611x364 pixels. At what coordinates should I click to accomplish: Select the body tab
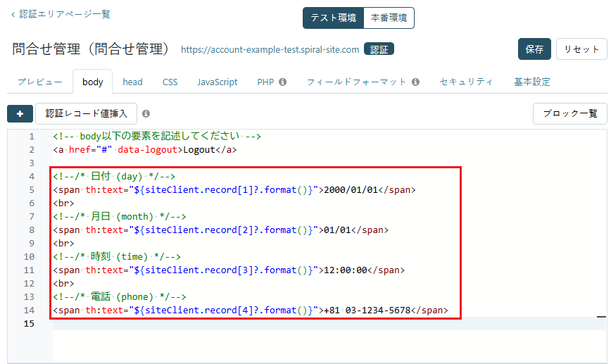(x=93, y=82)
